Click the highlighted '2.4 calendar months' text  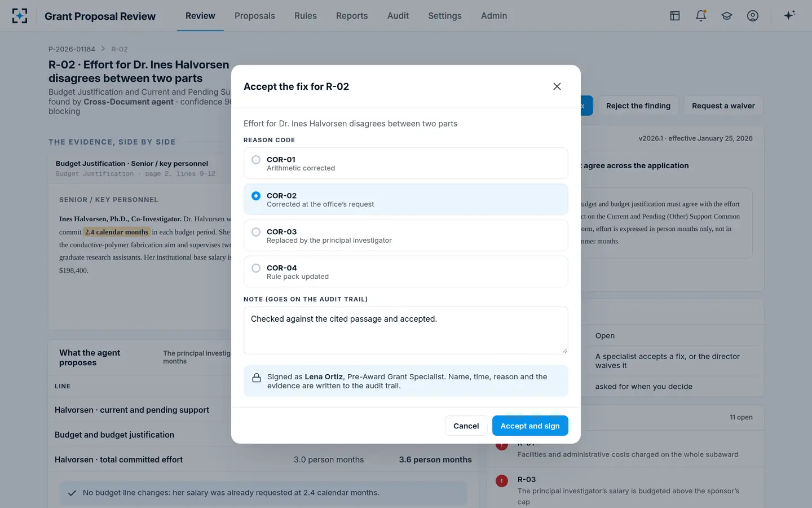click(117, 232)
